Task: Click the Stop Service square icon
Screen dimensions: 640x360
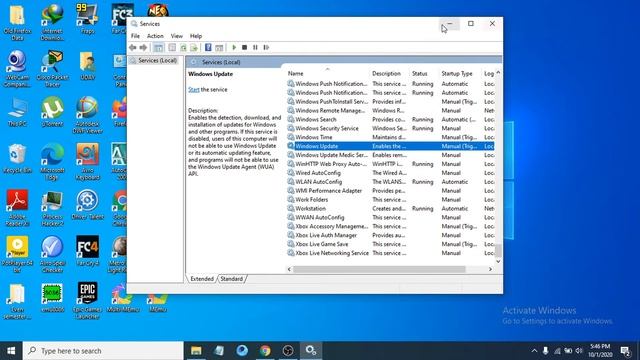Action: pos(244,48)
